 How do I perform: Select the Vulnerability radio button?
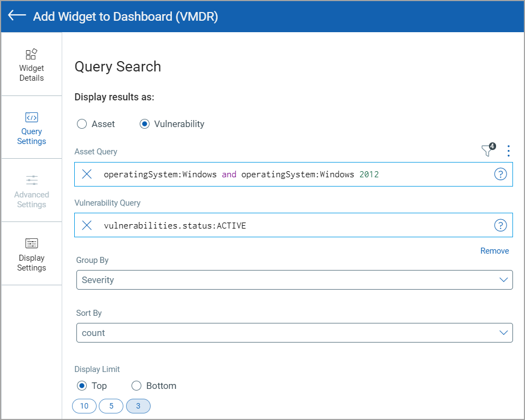145,124
